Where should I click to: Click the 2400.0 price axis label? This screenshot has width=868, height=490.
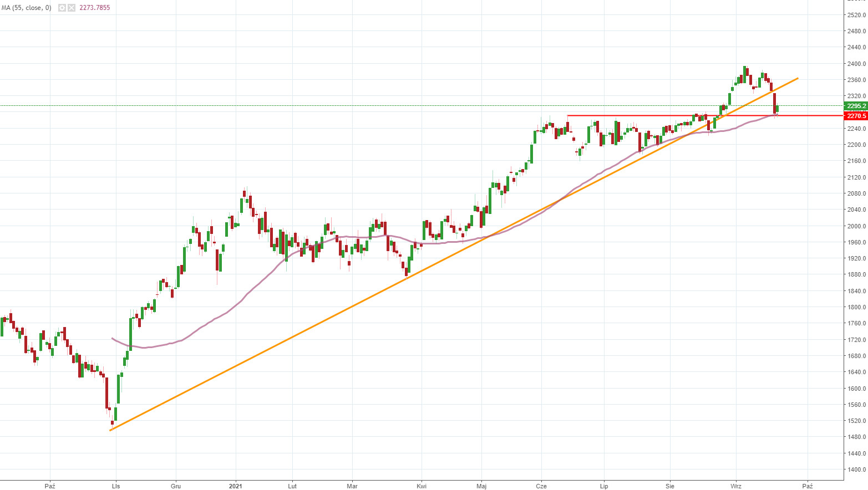(x=856, y=64)
